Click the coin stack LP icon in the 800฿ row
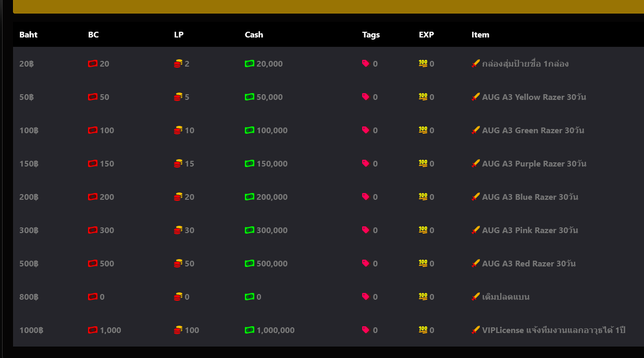 tap(178, 297)
